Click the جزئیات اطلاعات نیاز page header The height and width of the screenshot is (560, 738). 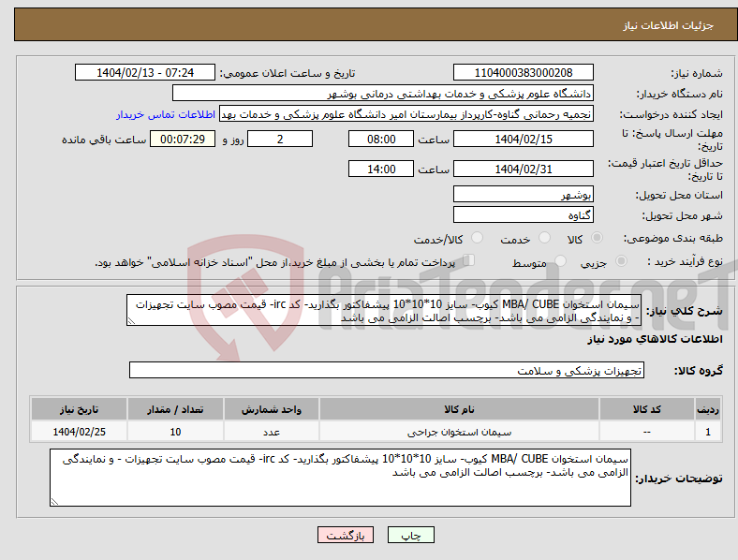tap(669, 25)
